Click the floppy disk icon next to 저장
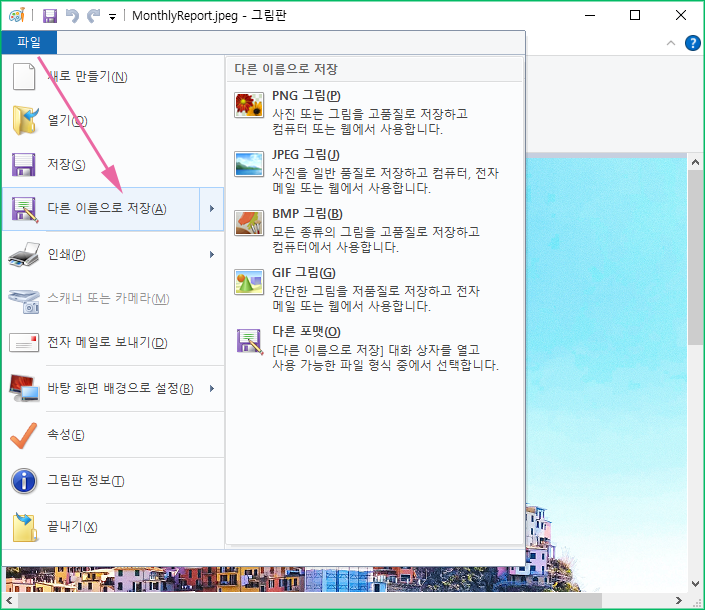 tap(24, 165)
